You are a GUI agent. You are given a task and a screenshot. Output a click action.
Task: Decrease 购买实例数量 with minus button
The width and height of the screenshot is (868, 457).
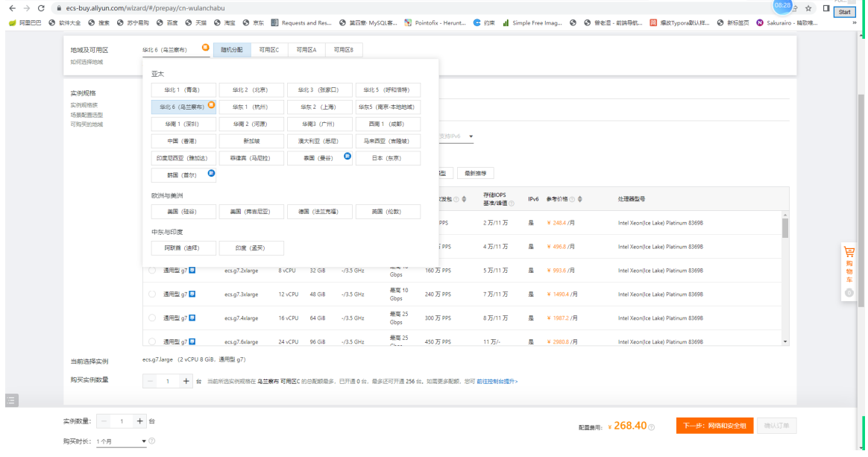click(149, 381)
